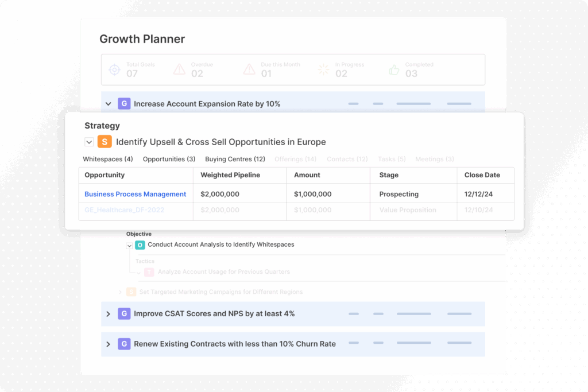Viewport: 588px width, 392px height.
Task: Collapse the Analyze Account Usage tactic
Action: click(x=139, y=273)
